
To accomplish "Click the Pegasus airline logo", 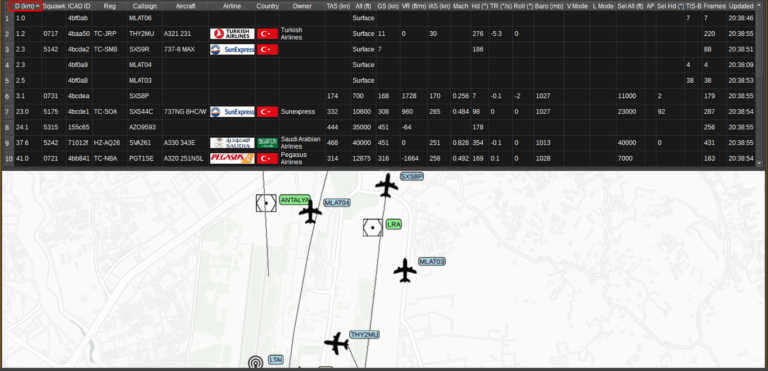I will coord(232,158).
